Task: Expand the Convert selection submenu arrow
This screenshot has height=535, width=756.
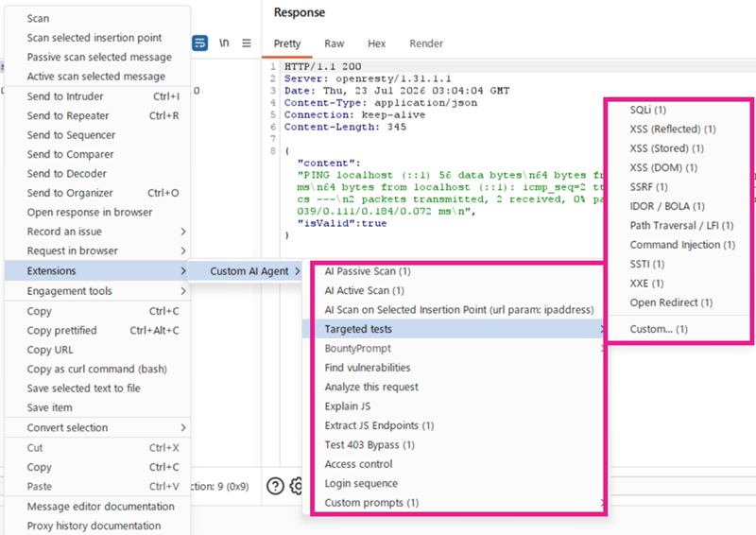Action: pyautogui.click(x=183, y=427)
